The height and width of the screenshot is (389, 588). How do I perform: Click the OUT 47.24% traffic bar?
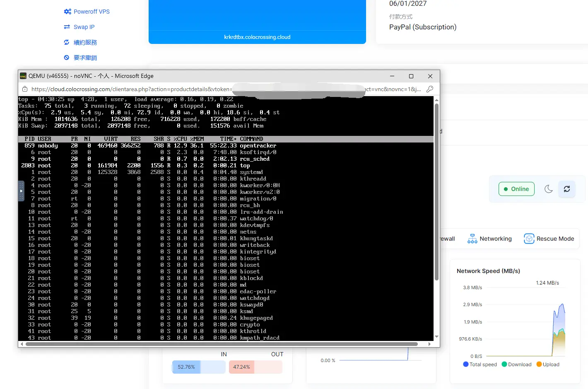tap(255, 367)
